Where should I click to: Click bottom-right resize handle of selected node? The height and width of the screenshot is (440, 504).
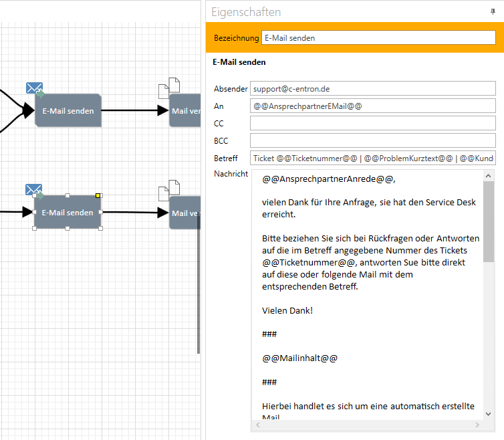click(x=101, y=229)
